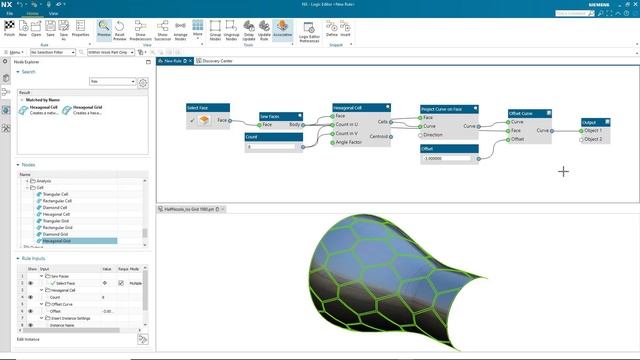
Task: Open Logic Editor Preferences
Action: (309, 32)
